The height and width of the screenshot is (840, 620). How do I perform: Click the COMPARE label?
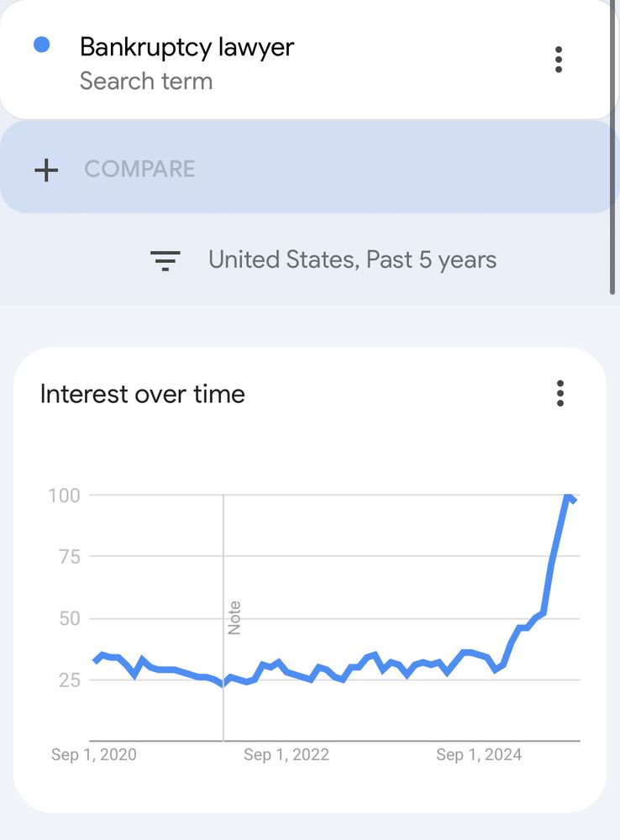(139, 169)
